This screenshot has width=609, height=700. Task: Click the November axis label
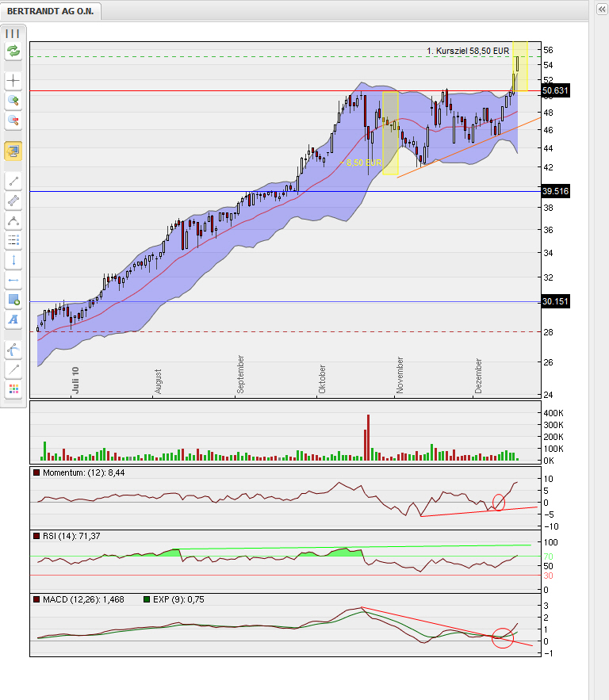[x=400, y=375]
